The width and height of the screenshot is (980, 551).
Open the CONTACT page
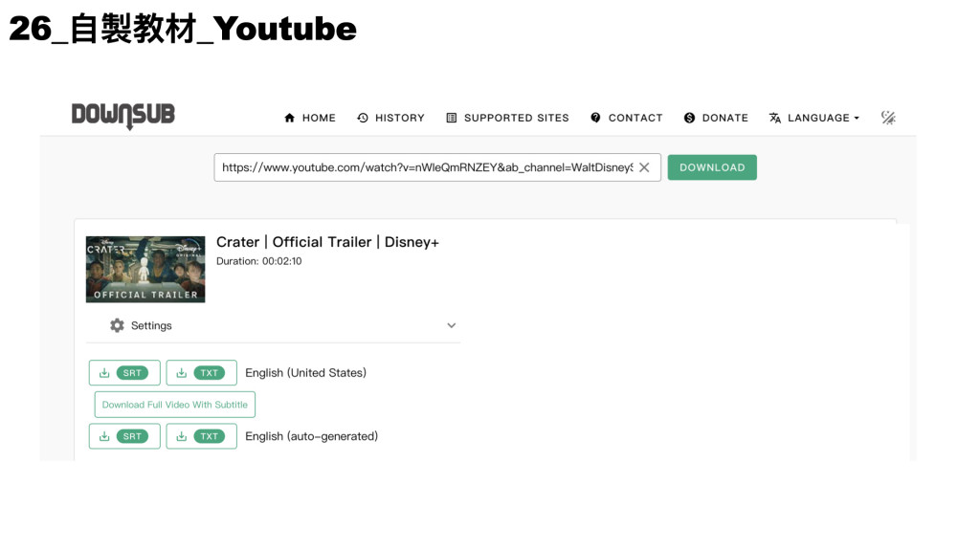coord(626,118)
